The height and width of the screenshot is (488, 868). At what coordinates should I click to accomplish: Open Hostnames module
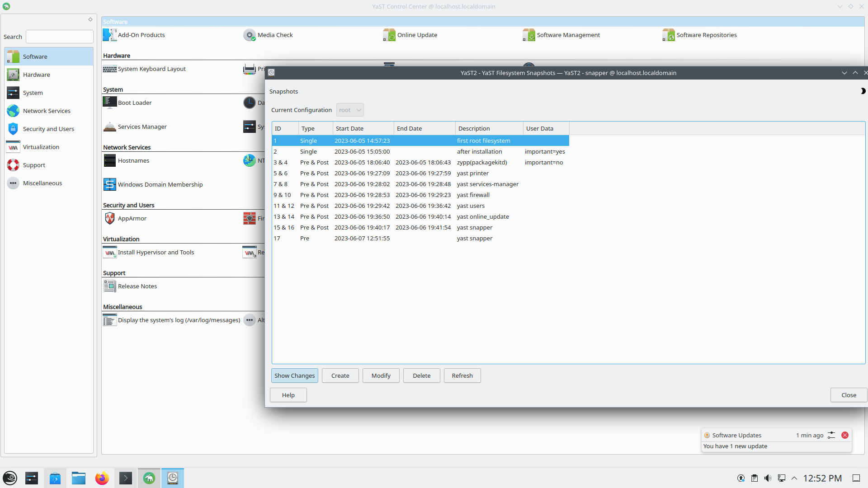[x=126, y=160]
